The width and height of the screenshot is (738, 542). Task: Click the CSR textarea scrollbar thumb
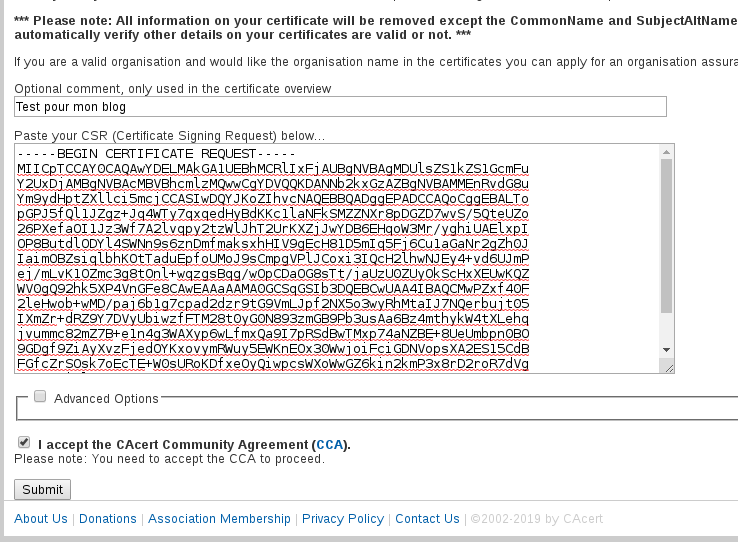click(x=666, y=236)
